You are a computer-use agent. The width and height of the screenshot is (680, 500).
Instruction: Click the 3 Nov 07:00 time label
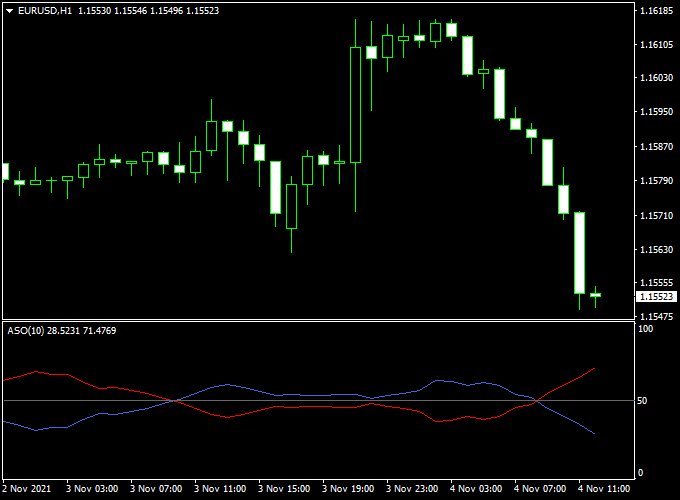pyautogui.click(x=156, y=489)
